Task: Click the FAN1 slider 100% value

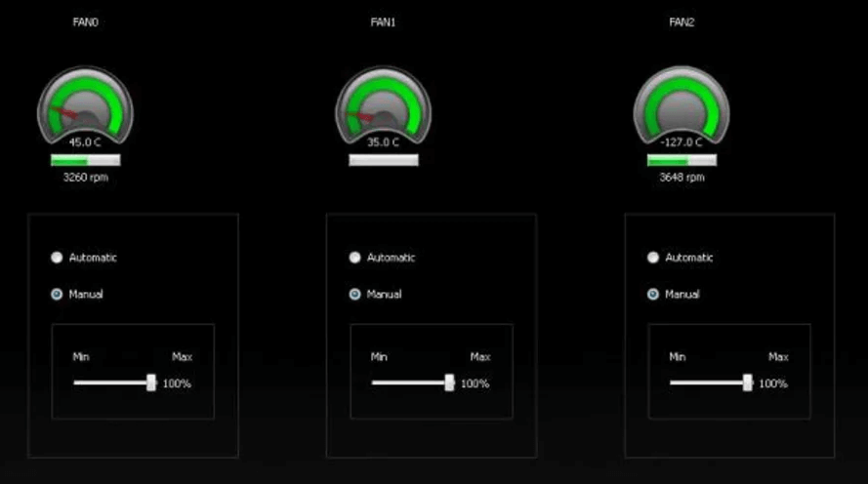Action: 475,383
